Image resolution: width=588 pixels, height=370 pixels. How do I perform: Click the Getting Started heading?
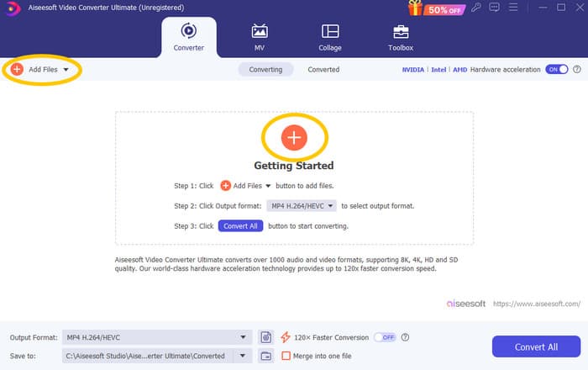294,166
